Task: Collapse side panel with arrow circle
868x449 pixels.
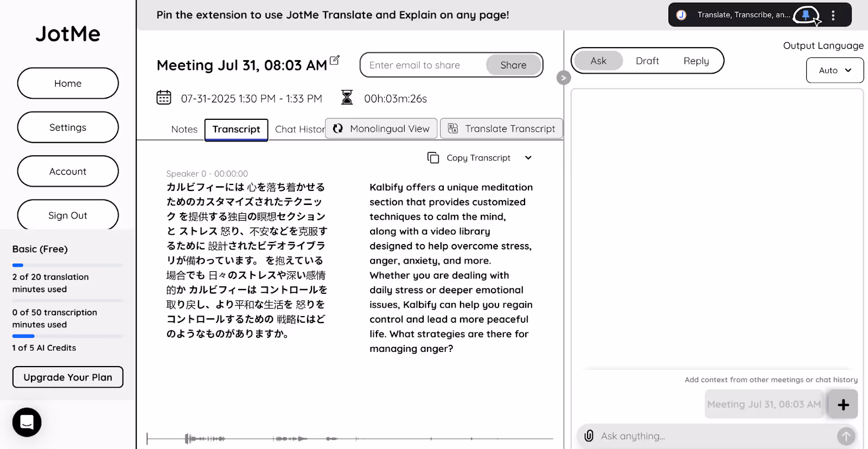Action: pyautogui.click(x=564, y=78)
